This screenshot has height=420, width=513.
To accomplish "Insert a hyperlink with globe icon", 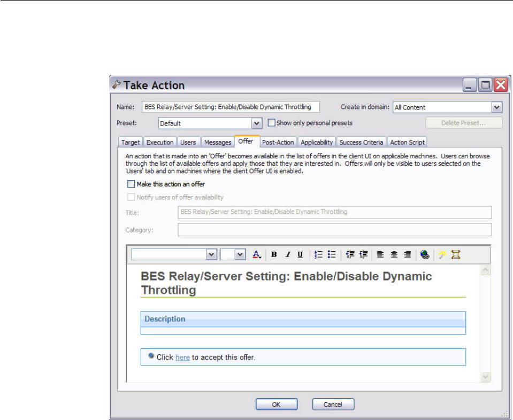I will click(425, 254).
